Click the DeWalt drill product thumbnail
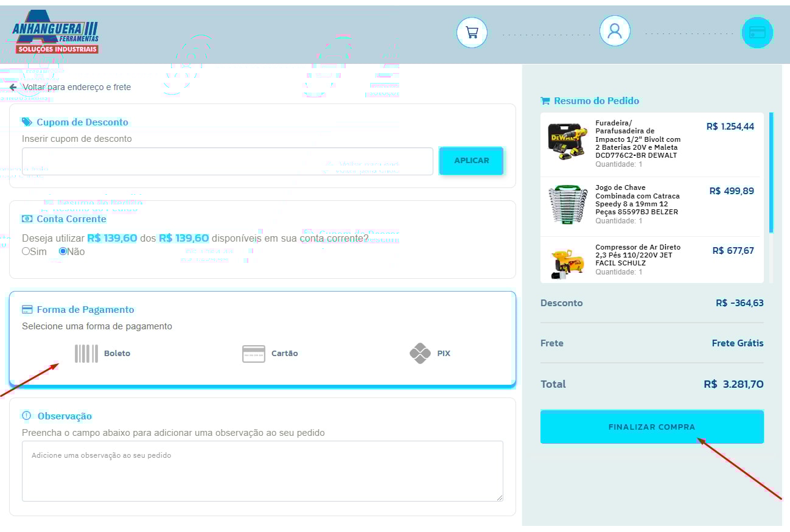 pyautogui.click(x=567, y=142)
